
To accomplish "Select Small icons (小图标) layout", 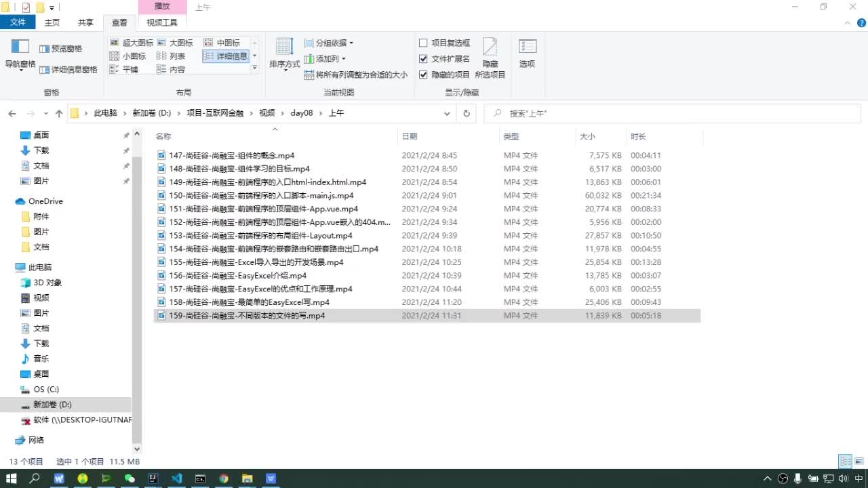I will (127, 56).
